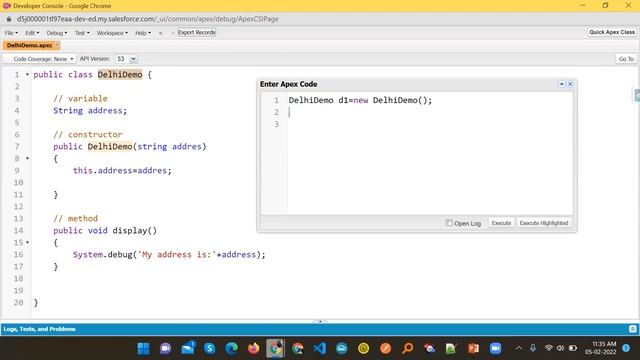This screenshot has width=640, height=360.
Task: Click the URL in the address bar
Action: (147, 19)
